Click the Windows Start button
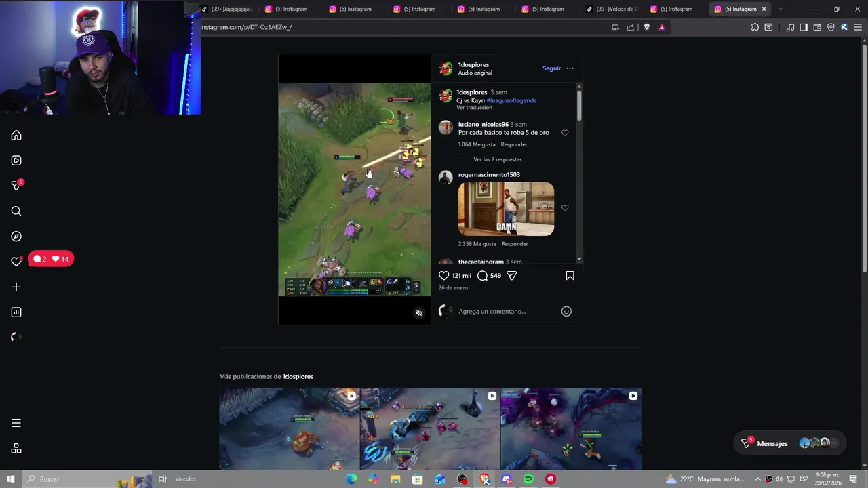Screen dimensions: 868x488 (x=11, y=479)
